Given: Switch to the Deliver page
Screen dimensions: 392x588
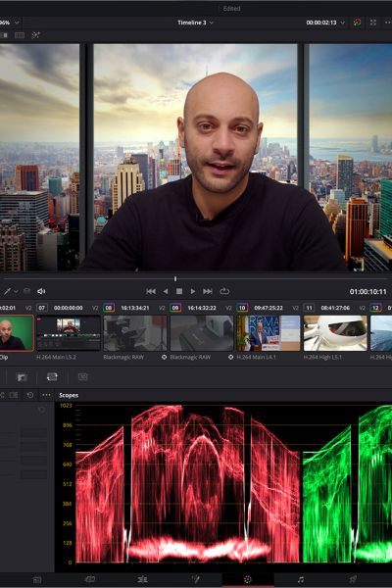Looking at the screenshot, I should click(x=353, y=580).
